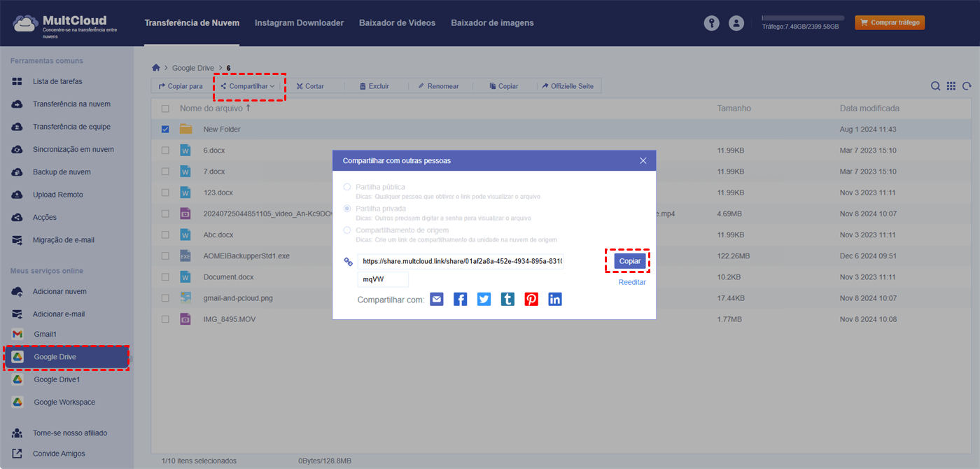Switch to Baixador de imagens tab
This screenshot has width=980, height=469.
[492, 23]
